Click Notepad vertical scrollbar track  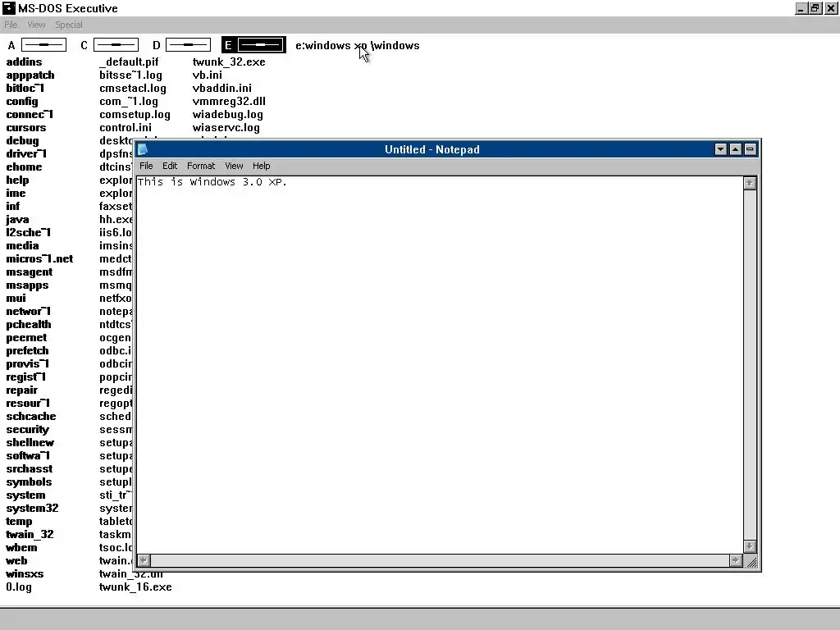(x=750, y=364)
